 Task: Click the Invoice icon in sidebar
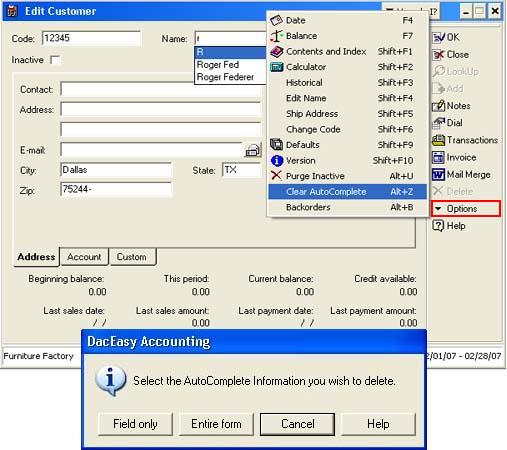click(x=439, y=157)
